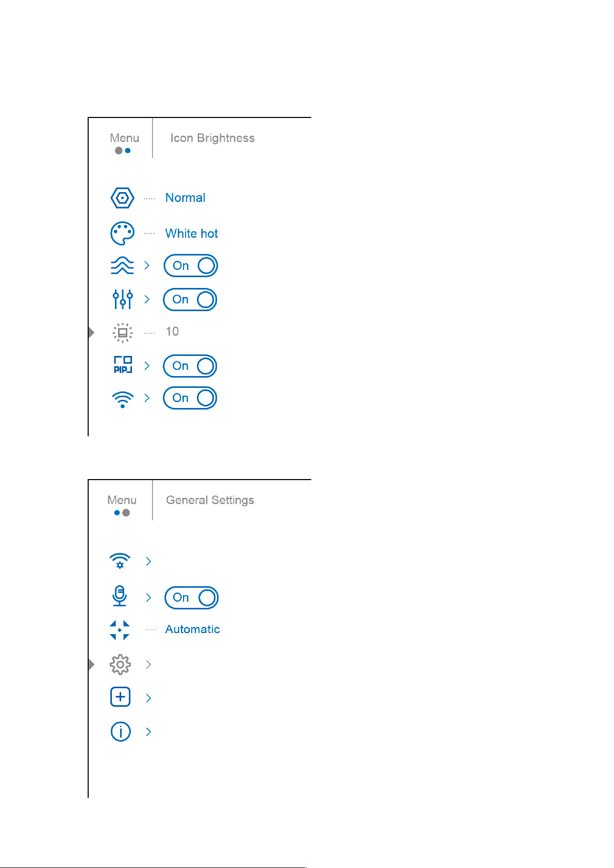Expand the chevron next to wave filter icon
The height and width of the screenshot is (868, 614).
[147, 265]
